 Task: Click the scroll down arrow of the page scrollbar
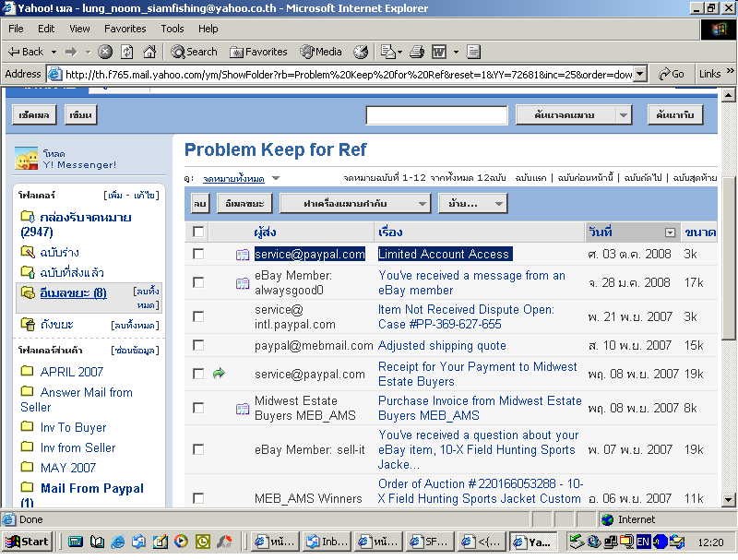tap(728, 499)
